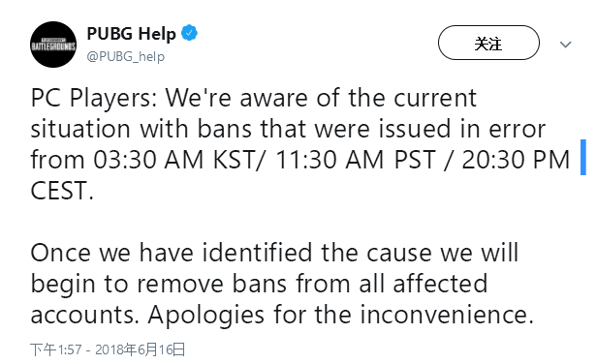The width and height of the screenshot is (597, 364).
Task: Click the words PC Players
Action: pyautogui.click(x=91, y=99)
